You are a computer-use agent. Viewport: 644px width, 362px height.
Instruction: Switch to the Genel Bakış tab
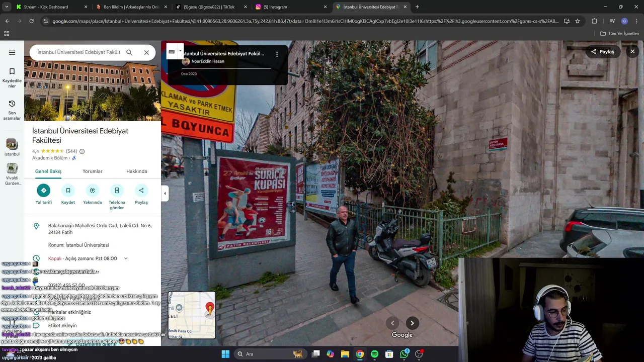(x=48, y=171)
